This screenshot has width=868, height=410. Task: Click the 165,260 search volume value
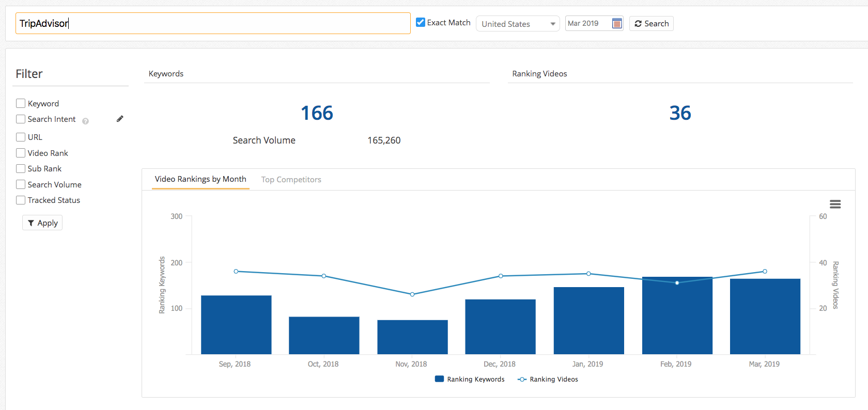point(384,140)
